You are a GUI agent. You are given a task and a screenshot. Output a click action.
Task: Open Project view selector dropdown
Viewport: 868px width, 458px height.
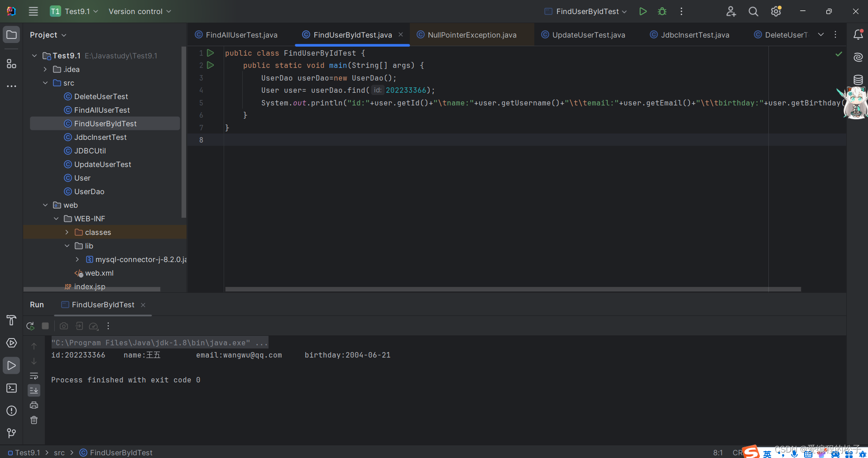tap(48, 35)
